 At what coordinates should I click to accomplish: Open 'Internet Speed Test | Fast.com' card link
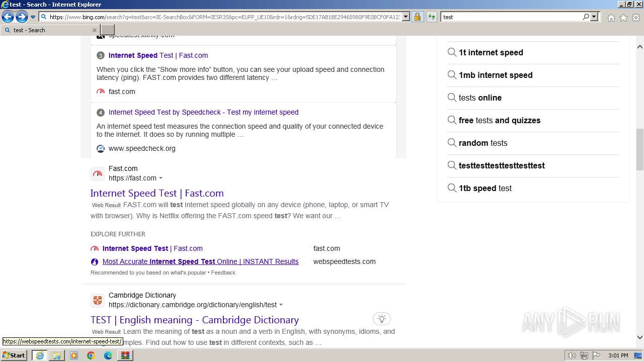[158, 55]
